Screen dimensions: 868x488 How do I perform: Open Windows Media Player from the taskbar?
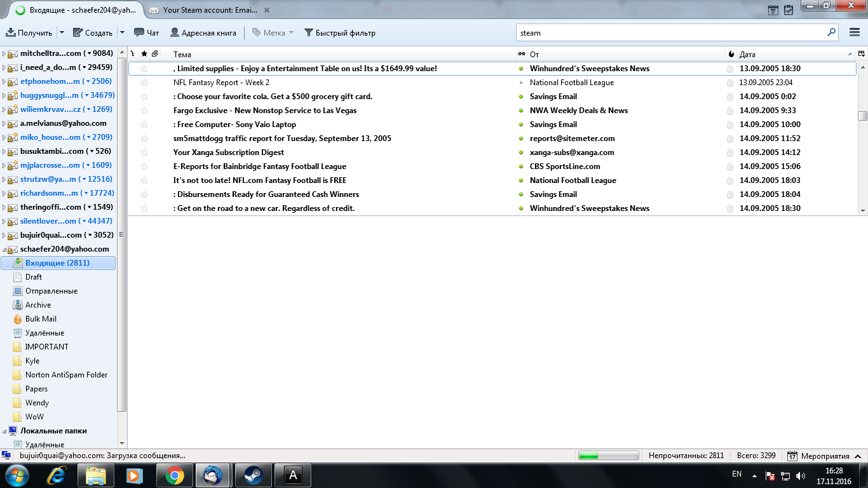pos(134,475)
